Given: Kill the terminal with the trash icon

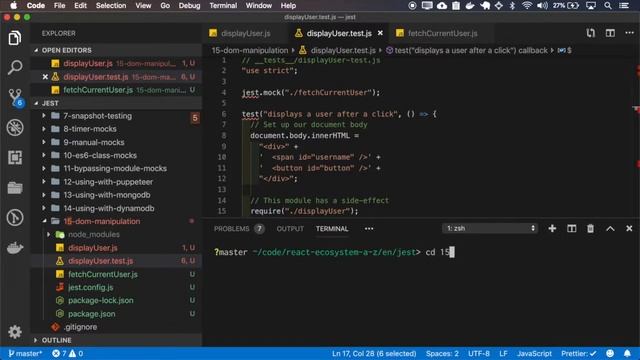Looking at the screenshot, I should tap(591, 229).
